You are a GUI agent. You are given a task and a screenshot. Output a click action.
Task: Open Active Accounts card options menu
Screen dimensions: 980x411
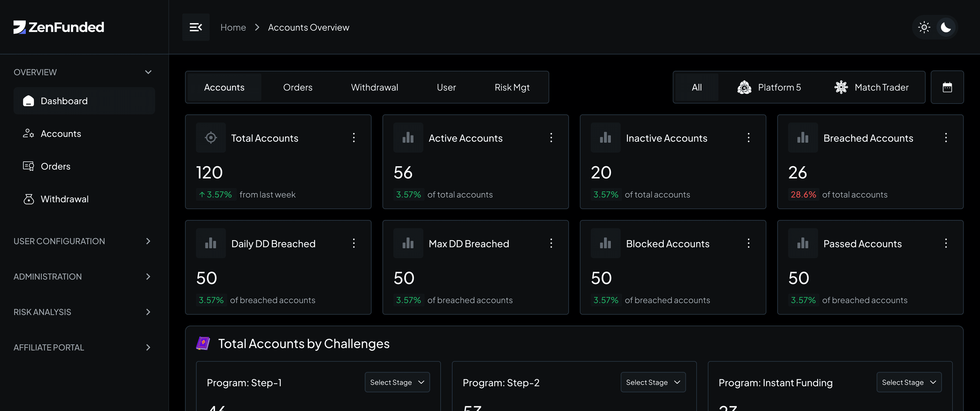pyautogui.click(x=551, y=137)
